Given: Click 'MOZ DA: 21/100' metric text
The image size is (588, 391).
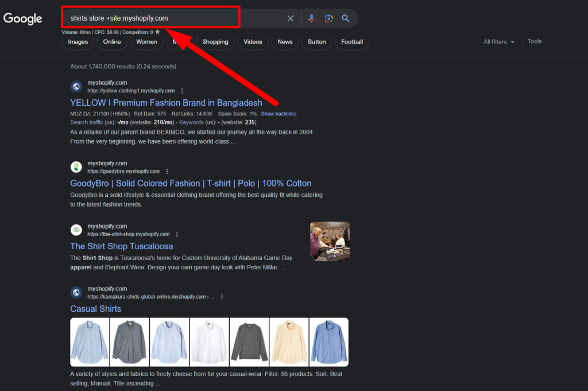Looking at the screenshot, I should click(90, 114).
